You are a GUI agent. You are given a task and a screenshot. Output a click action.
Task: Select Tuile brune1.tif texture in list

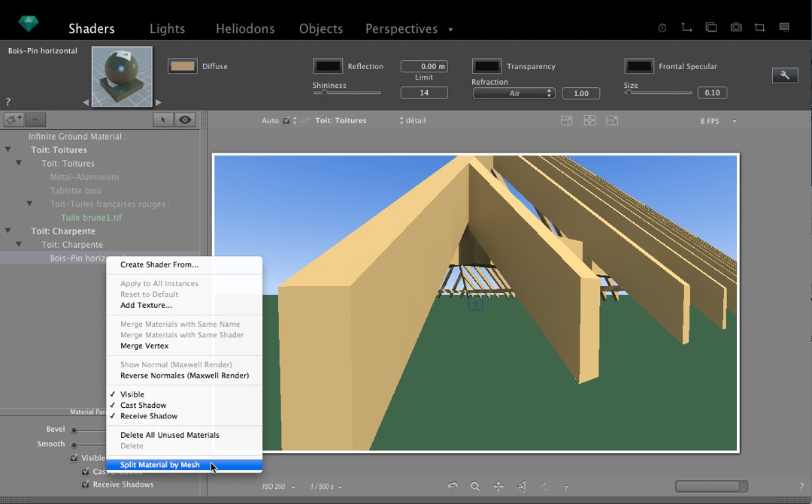click(91, 218)
